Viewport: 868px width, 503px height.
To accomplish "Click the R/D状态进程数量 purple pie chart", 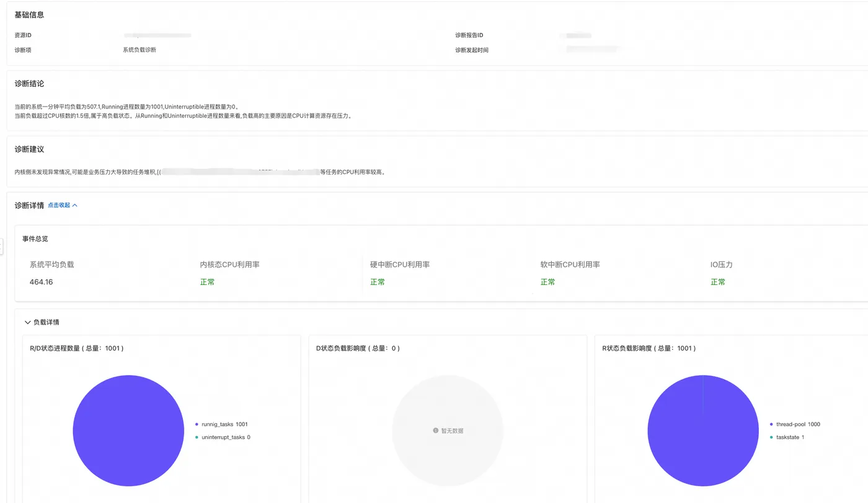I will tap(128, 431).
